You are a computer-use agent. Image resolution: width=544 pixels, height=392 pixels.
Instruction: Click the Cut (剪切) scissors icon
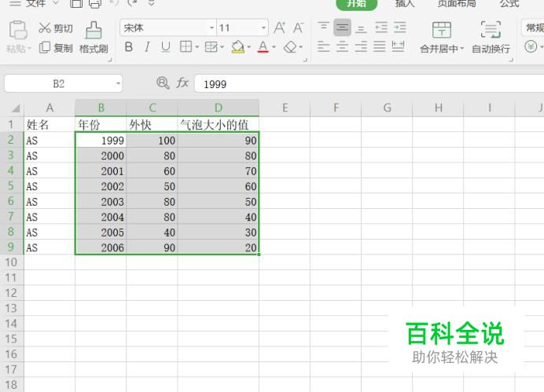tap(44, 27)
